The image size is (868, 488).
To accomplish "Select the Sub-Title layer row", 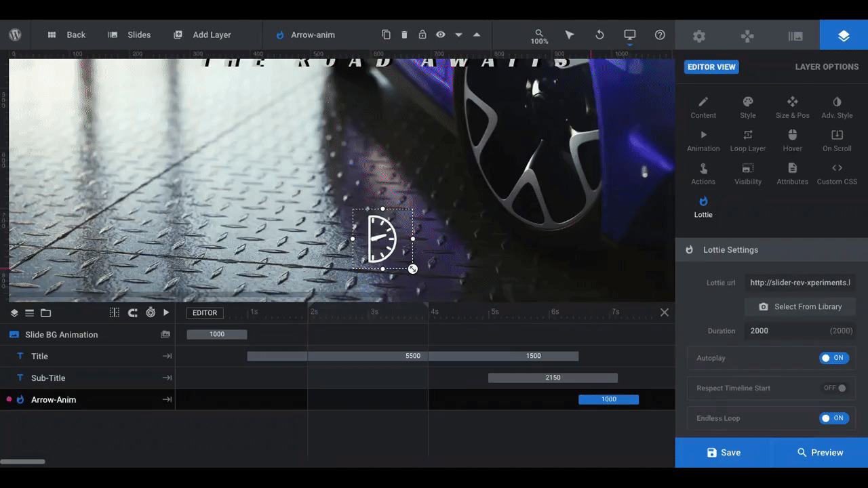I will coord(87,378).
